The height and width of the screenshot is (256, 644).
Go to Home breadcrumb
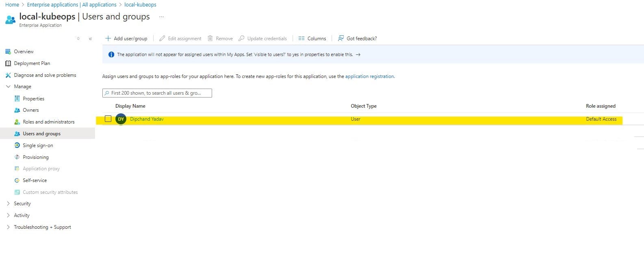[12, 5]
